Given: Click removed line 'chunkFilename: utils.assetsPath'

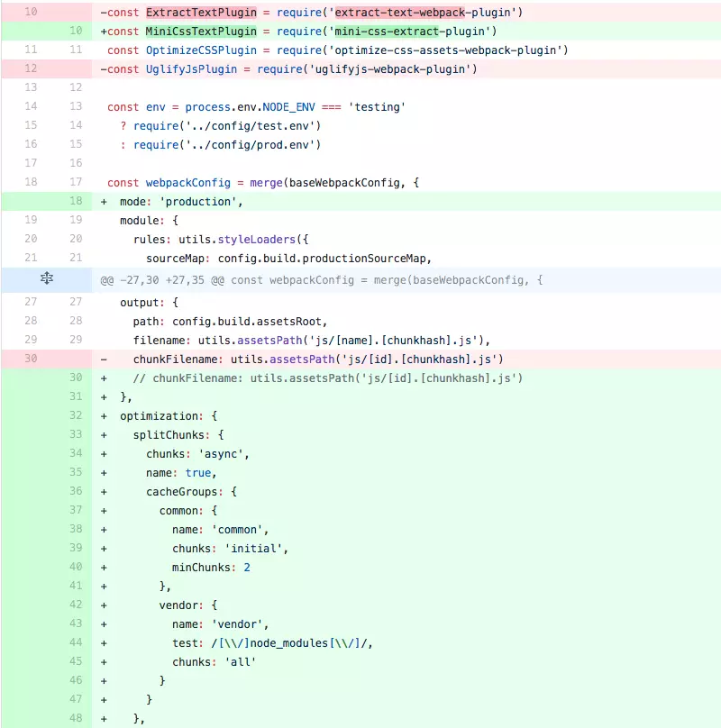Looking at the screenshot, I should click(x=302, y=359).
